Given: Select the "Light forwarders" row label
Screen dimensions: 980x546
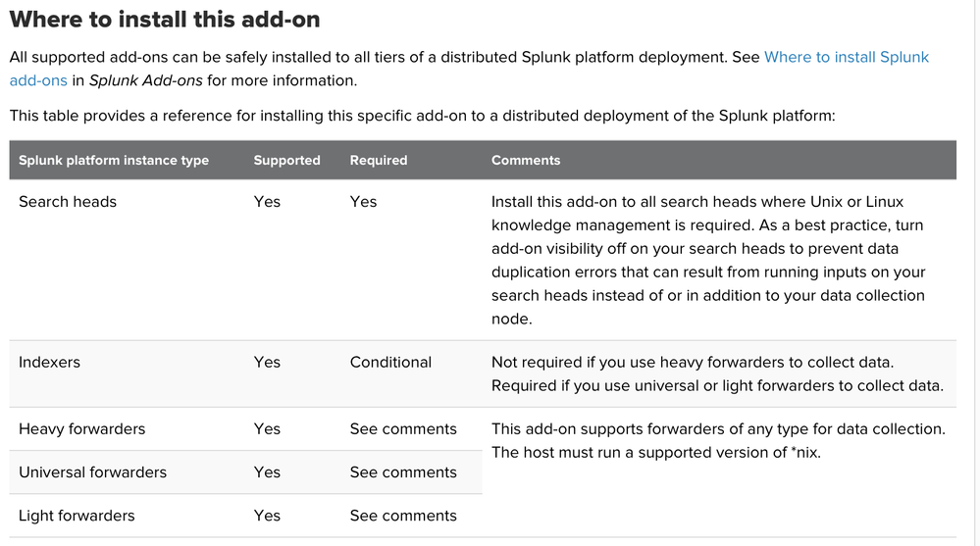Looking at the screenshot, I should pyautogui.click(x=77, y=515).
